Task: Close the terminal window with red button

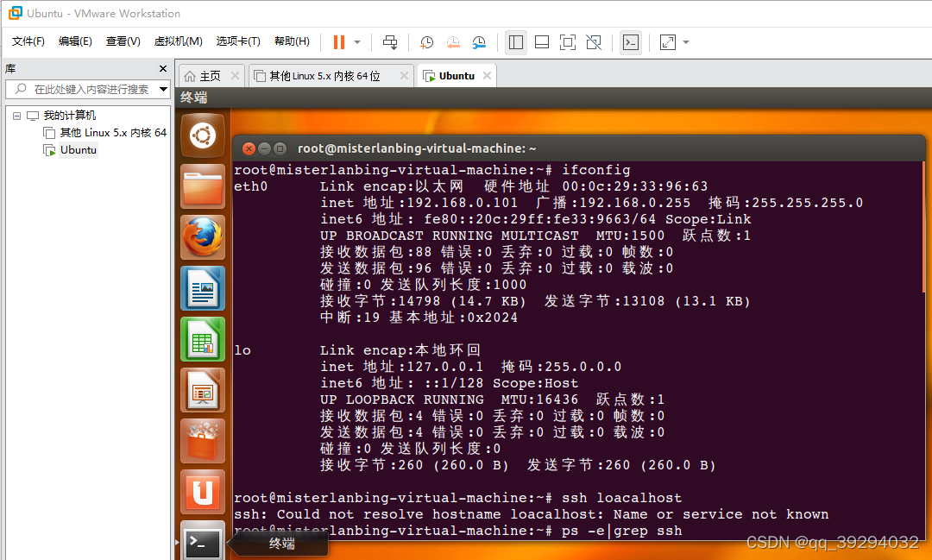Action: pyautogui.click(x=249, y=148)
